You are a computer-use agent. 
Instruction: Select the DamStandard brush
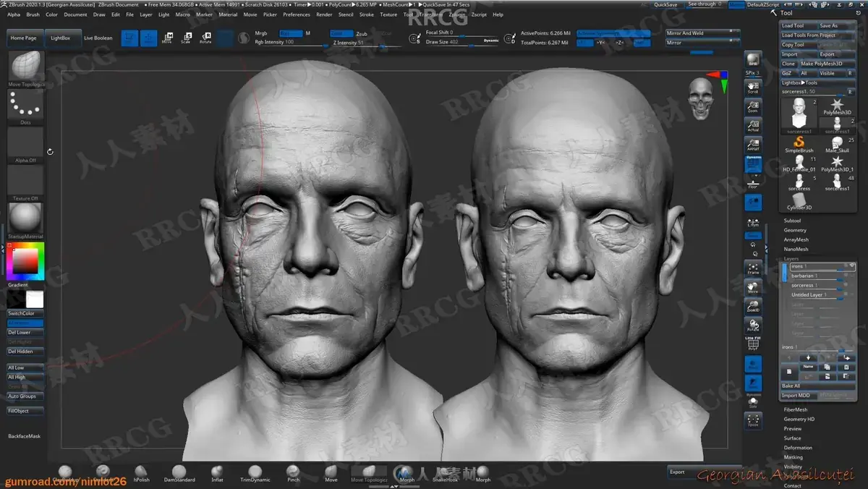(x=179, y=472)
